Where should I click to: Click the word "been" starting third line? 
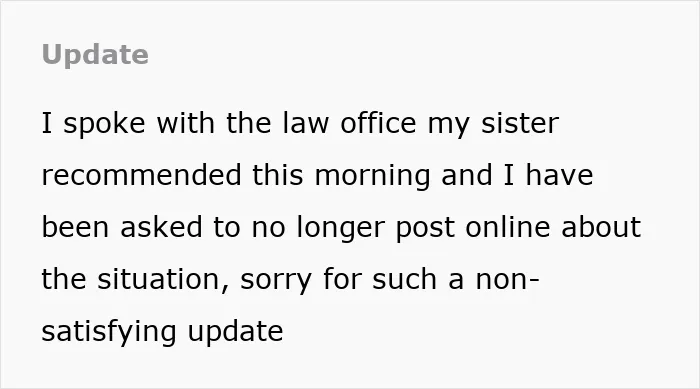75,227
